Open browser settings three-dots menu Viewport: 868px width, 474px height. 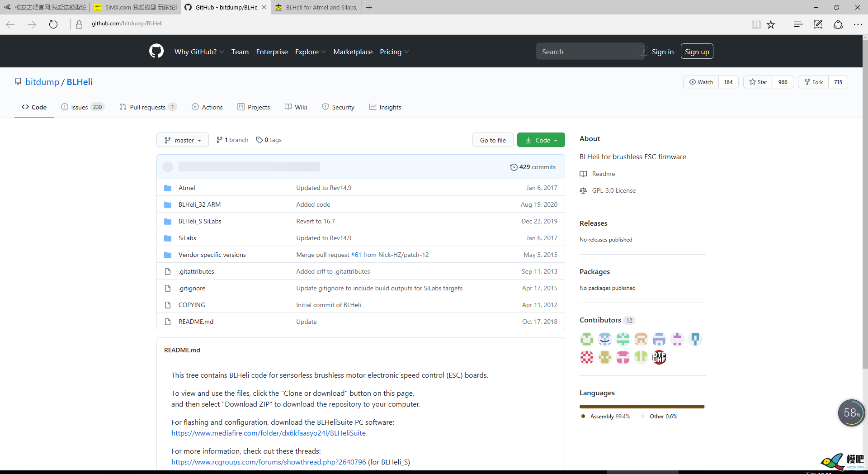pos(858,24)
